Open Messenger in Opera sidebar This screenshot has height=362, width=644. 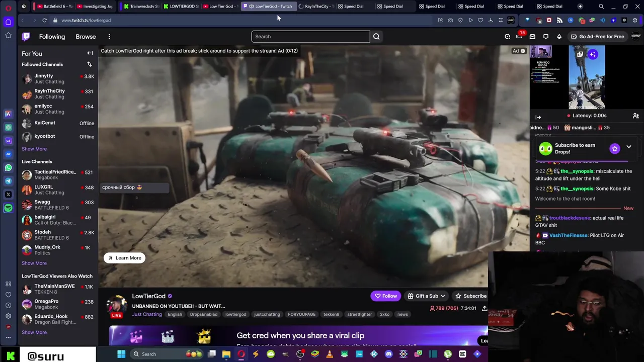(x=8, y=154)
